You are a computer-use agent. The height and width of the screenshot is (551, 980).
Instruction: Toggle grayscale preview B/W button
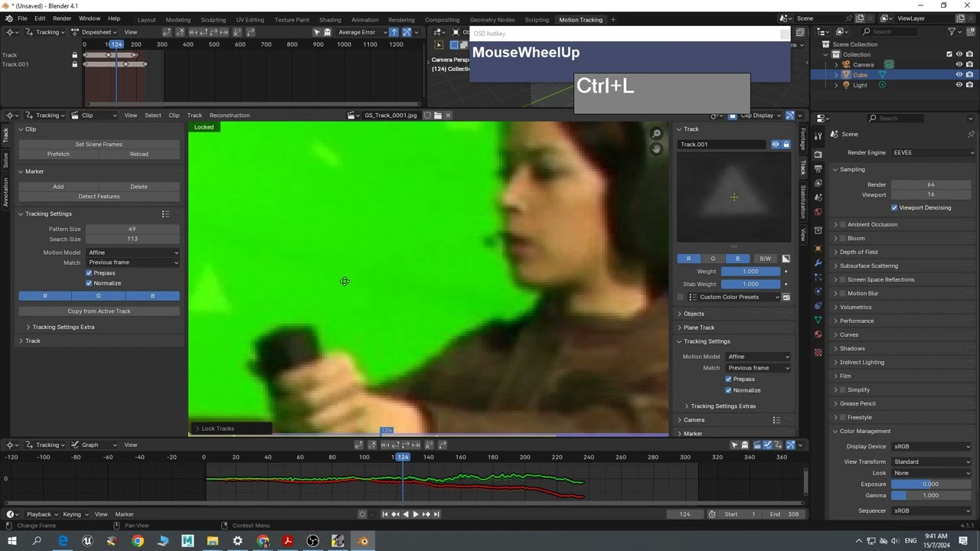765,259
